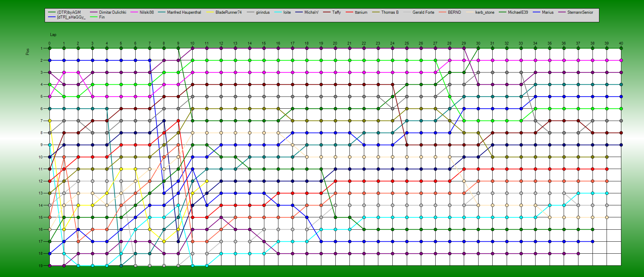Click lap number 10 on top axis
The height and width of the screenshot is (277, 644).
click(x=192, y=44)
